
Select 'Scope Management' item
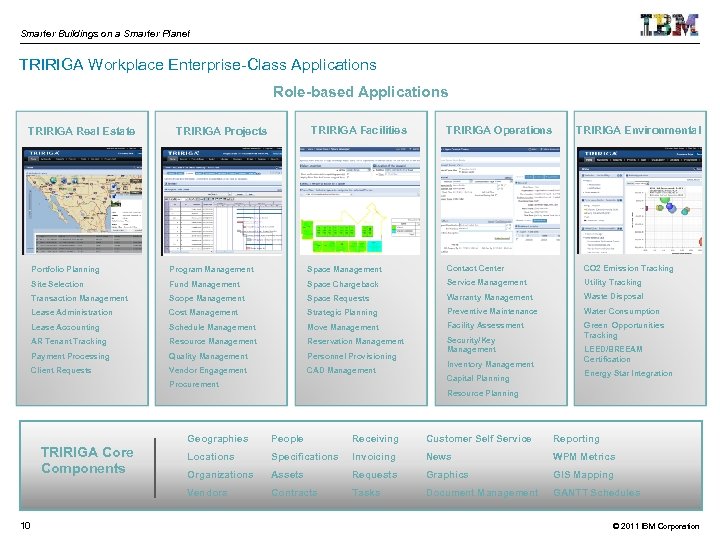(207, 298)
